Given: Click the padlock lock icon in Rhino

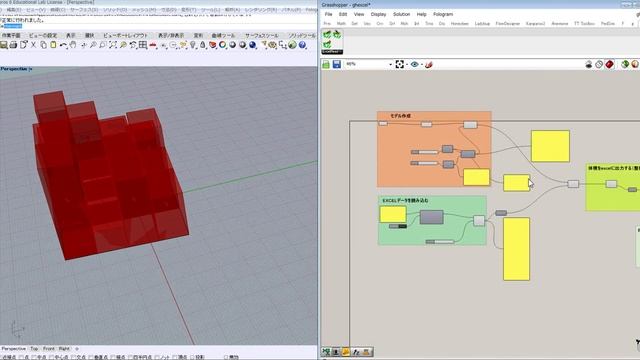Looking at the screenshot, I should [203, 45].
